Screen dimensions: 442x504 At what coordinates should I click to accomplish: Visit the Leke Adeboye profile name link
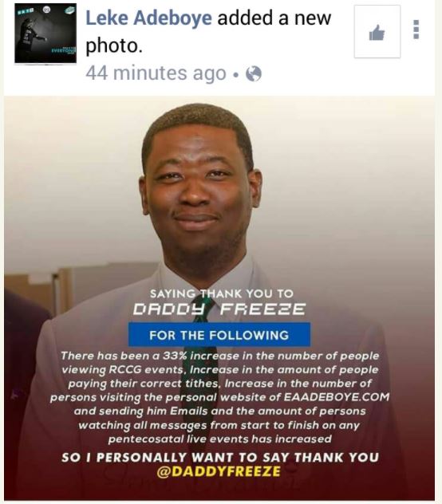point(148,18)
